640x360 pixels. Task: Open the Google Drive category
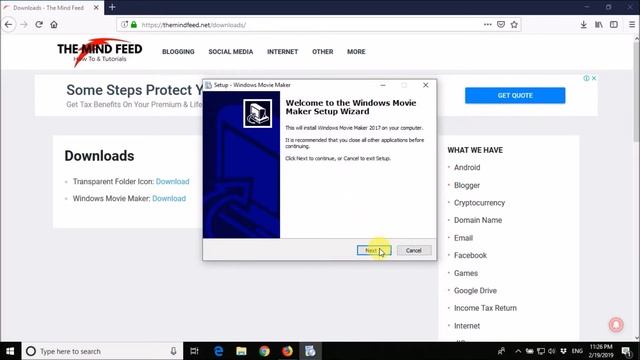pyautogui.click(x=475, y=291)
